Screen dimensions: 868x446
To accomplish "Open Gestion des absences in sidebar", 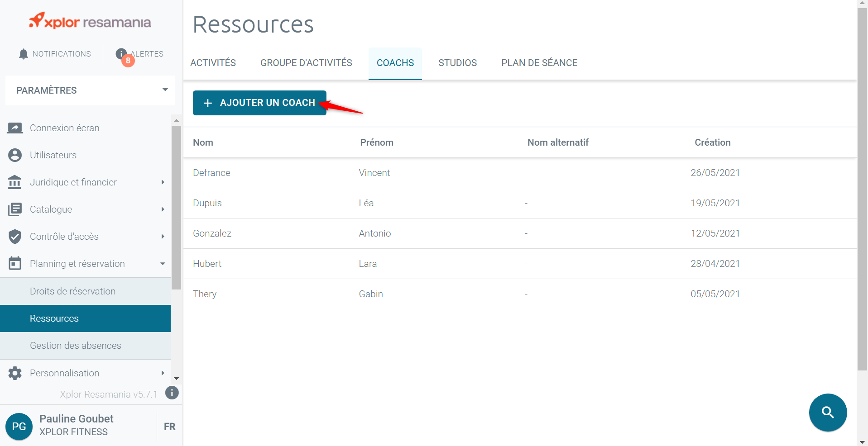I will click(76, 346).
